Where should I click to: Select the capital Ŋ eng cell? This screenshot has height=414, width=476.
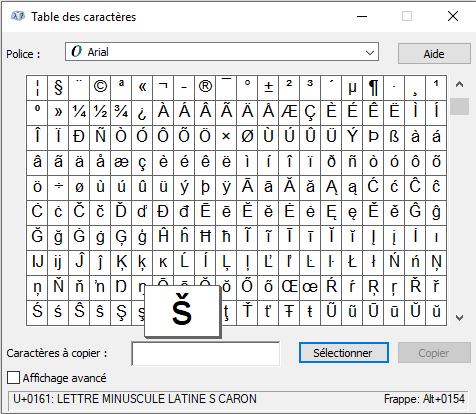(x=121, y=288)
